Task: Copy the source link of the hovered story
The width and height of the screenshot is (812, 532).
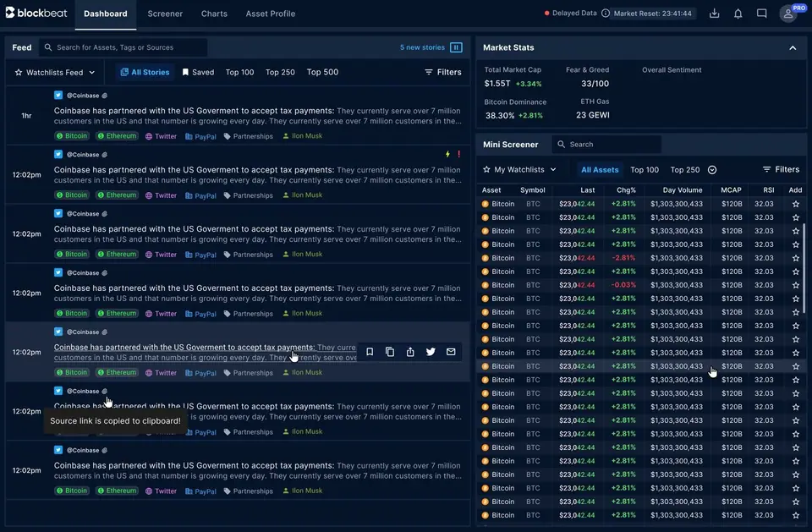Action: pos(390,352)
